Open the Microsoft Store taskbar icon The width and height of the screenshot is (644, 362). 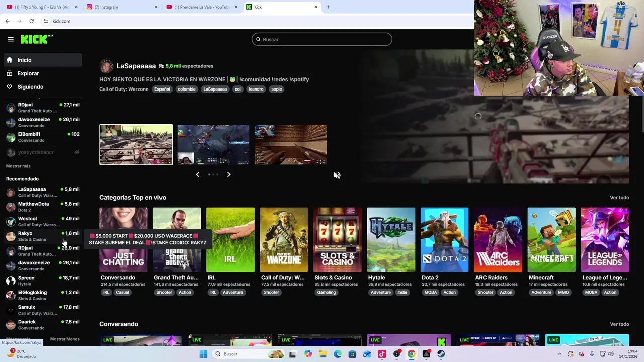click(352, 354)
